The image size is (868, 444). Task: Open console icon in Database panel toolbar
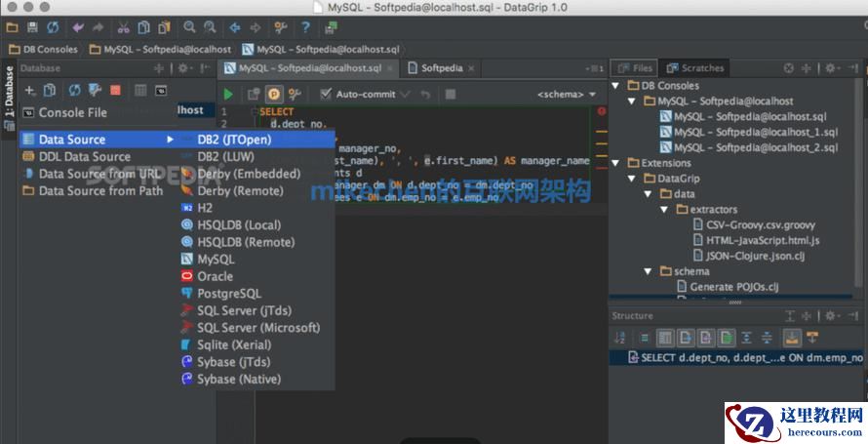tap(161, 90)
